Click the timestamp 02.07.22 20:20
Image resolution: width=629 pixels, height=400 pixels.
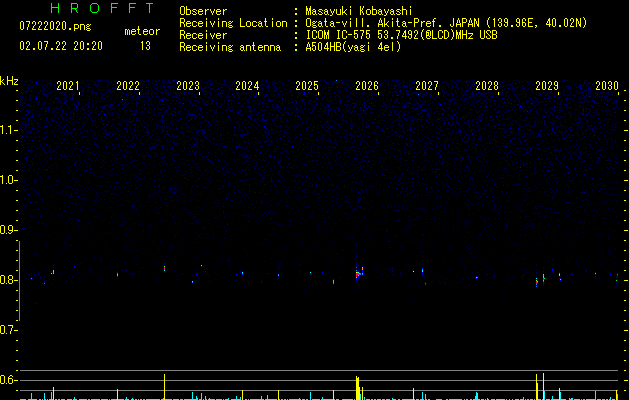[61, 46]
